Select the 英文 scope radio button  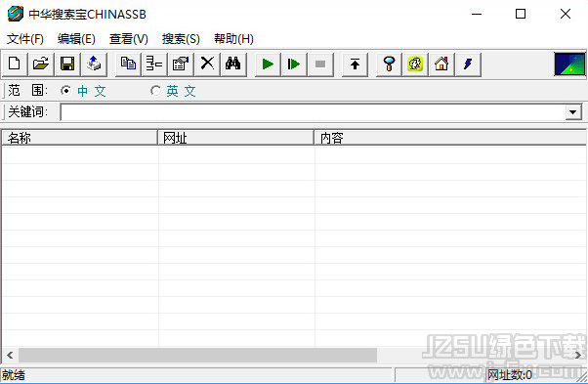pos(155,91)
